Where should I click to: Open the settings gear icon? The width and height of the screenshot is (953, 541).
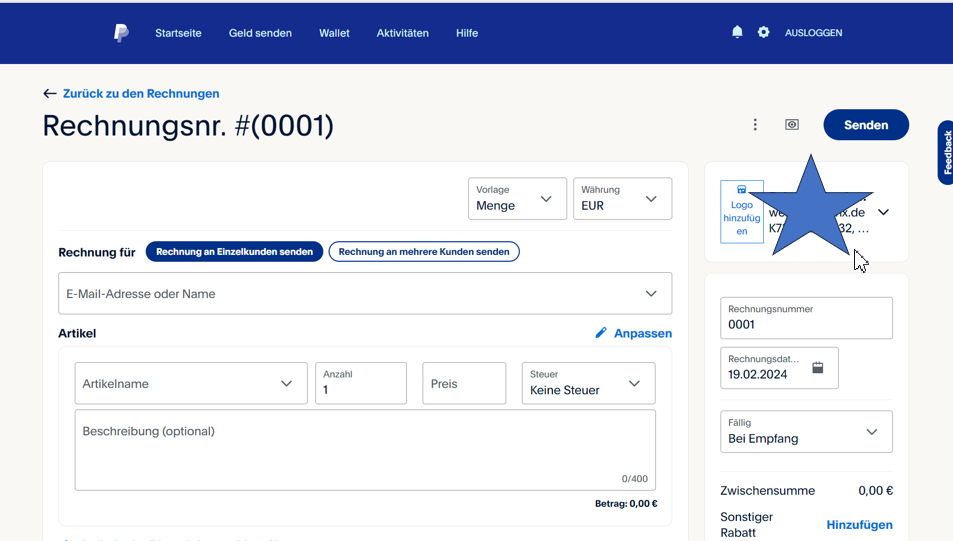point(763,32)
